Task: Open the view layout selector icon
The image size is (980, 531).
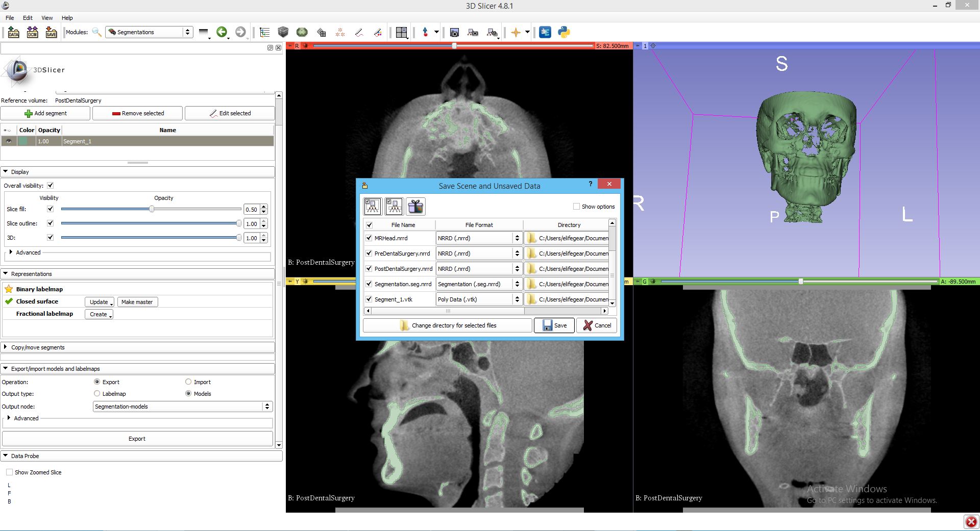Action: pyautogui.click(x=402, y=32)
